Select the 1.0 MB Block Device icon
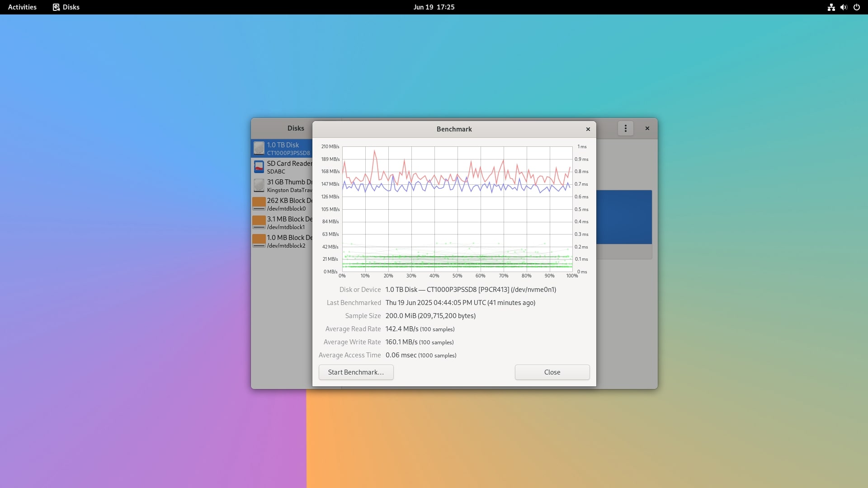 259,241
